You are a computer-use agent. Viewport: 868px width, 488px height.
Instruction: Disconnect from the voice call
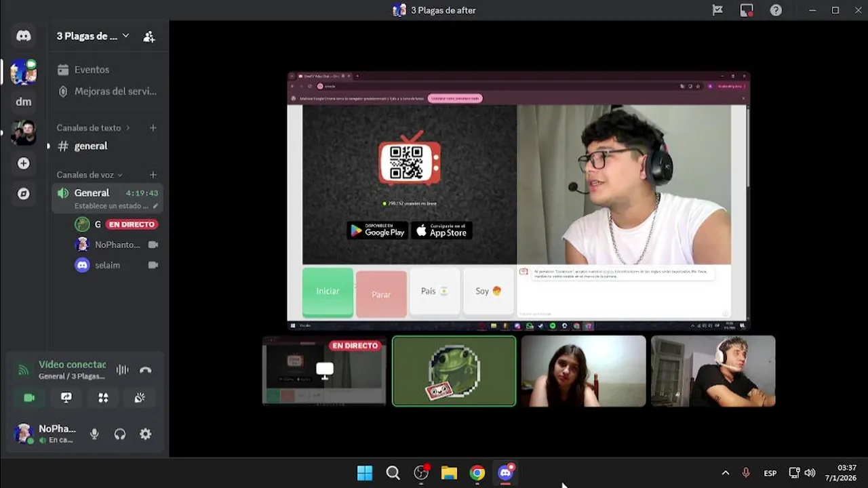coord(145,370)
